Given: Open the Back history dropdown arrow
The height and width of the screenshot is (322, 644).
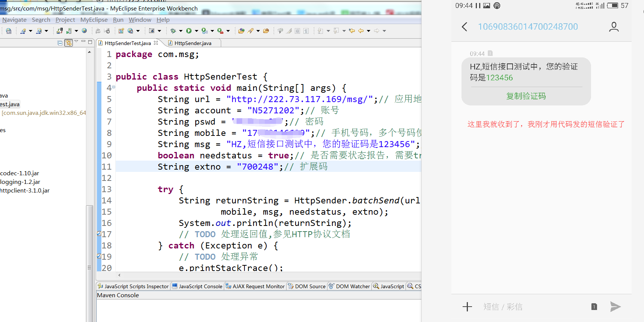Looking at the screenshot, I should [x=368, y=31].
